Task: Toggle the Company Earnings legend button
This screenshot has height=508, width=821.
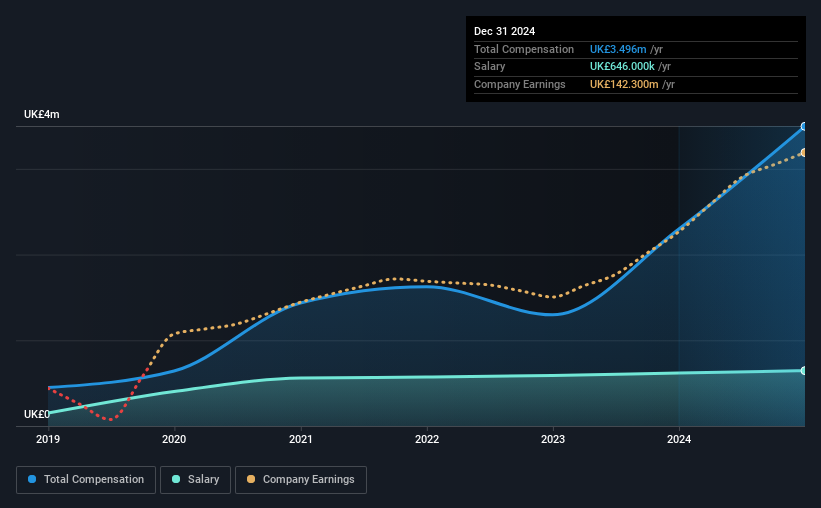Action: (301, 480)
